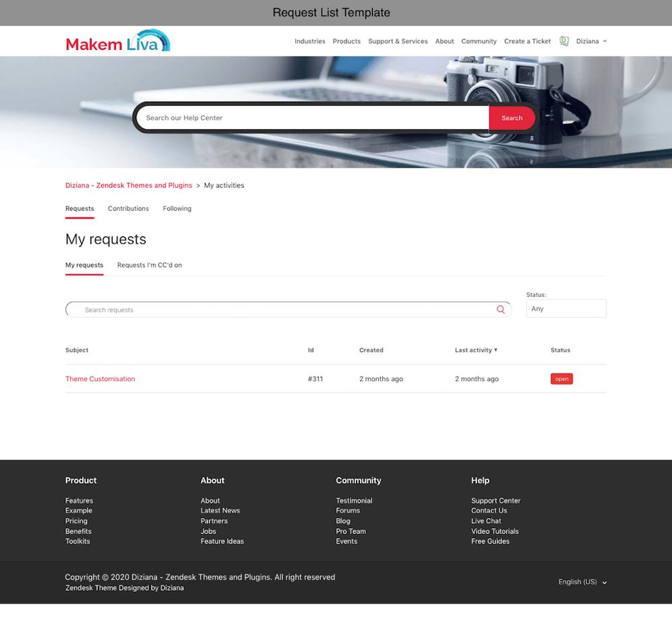The image size is (672, 621).
Task: Open the Live Chat footer link
Action: pos(486,521)
